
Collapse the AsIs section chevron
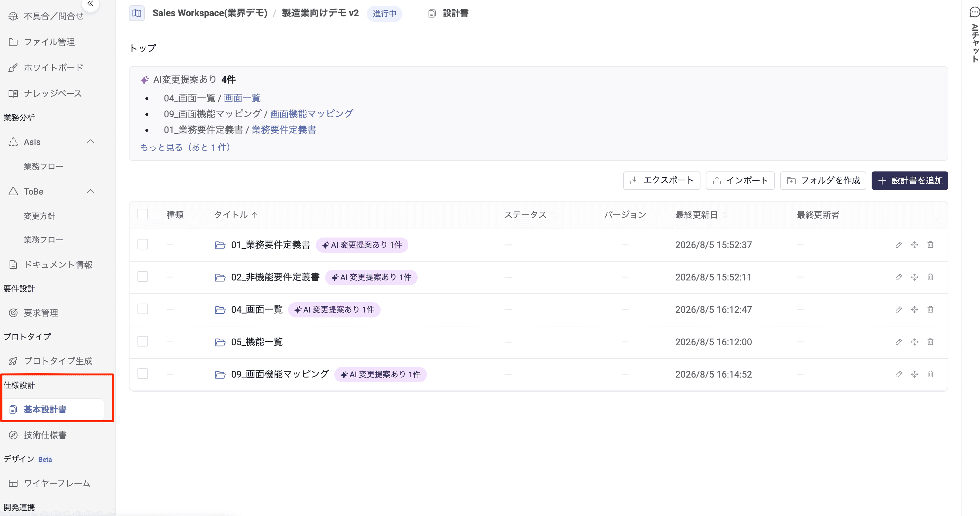point(91,142)
